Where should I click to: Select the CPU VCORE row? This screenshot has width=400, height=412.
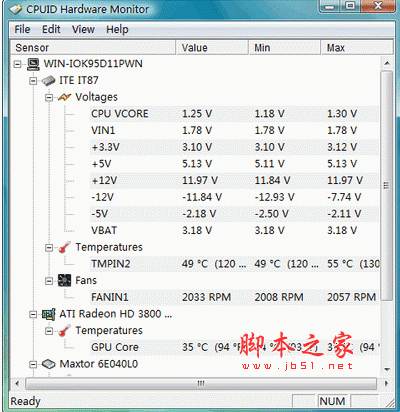(235, 114)
